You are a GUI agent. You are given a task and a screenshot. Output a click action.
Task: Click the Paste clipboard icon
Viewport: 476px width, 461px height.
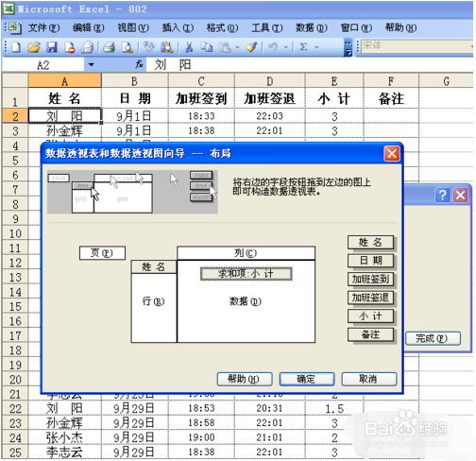tap(225, 47)
